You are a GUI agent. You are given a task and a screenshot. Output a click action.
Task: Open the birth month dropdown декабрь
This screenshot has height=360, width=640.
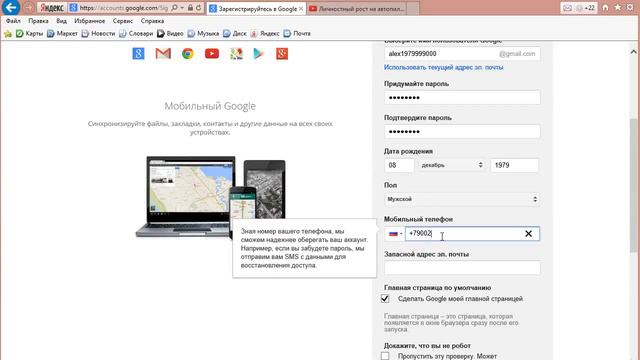click(x=452, y=165)
